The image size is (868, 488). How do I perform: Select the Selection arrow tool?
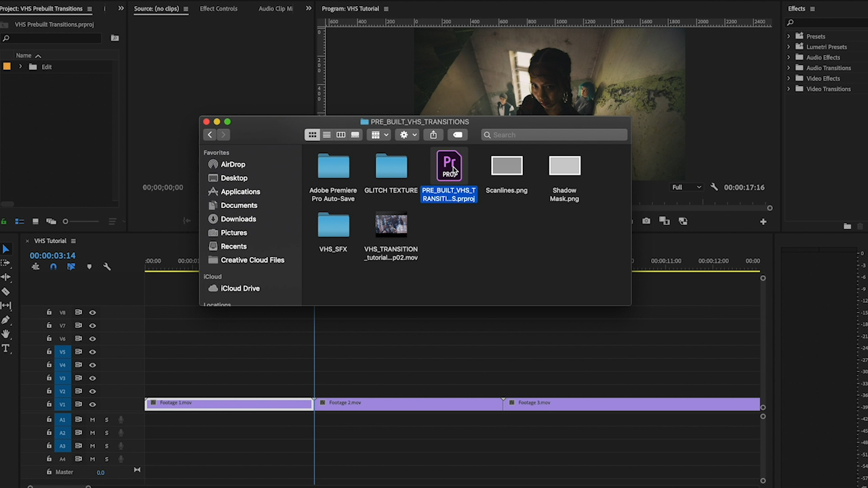click(x=6, y=249)
